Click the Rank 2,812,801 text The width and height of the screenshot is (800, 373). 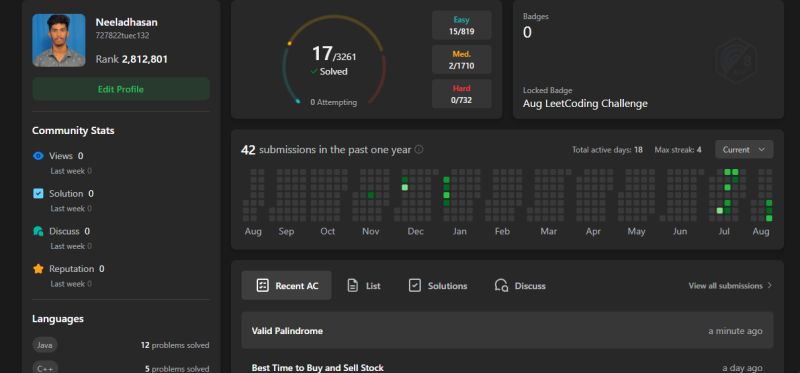(x=132, y=59)
